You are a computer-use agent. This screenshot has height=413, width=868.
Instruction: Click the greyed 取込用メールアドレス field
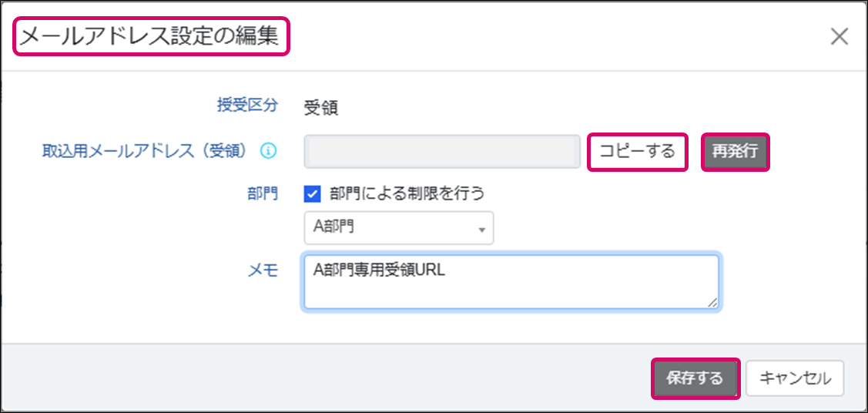pos(442,152)
